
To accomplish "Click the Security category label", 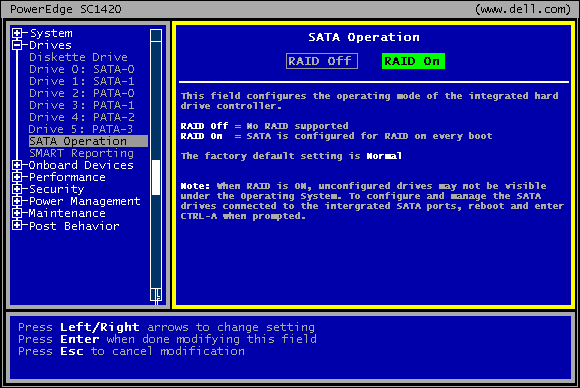I will point(57,189).
